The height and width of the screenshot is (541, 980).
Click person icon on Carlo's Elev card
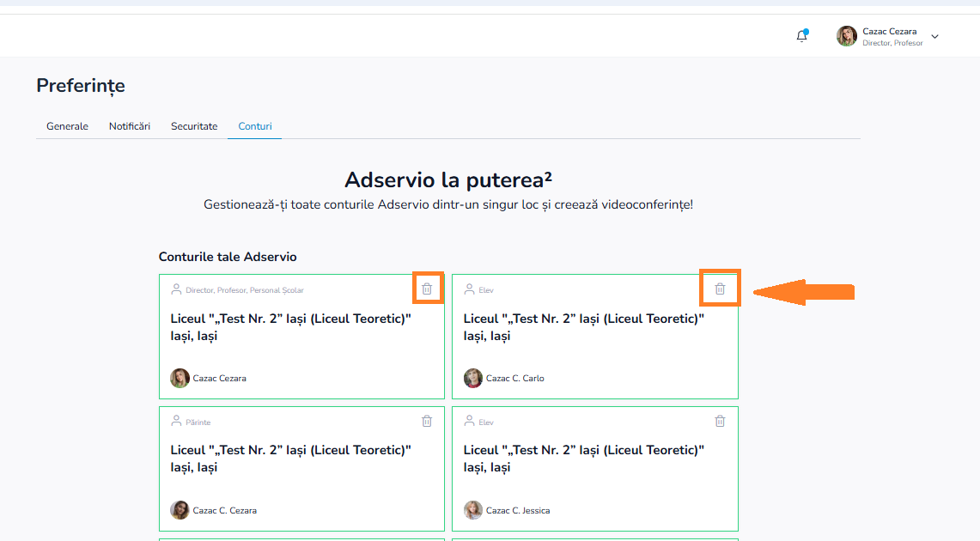[469, 289]
